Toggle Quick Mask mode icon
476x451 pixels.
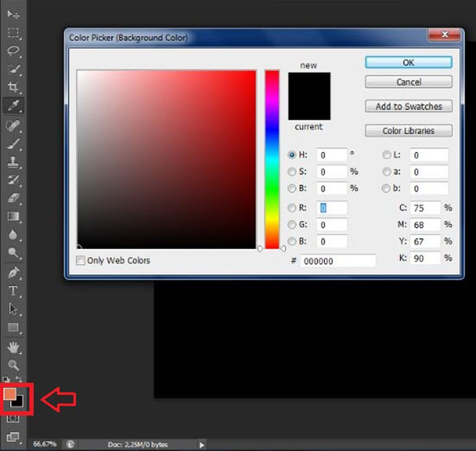pyautogui.click(x=13, y=419)
